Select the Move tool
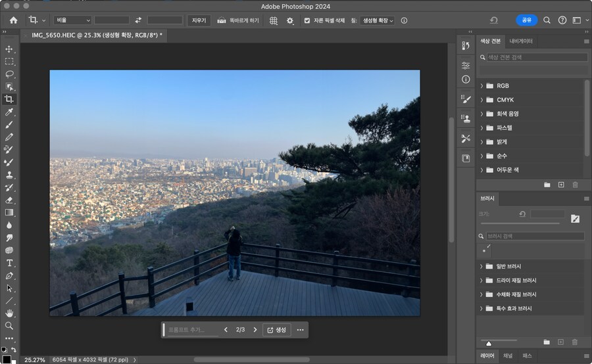 click(9, 49)
